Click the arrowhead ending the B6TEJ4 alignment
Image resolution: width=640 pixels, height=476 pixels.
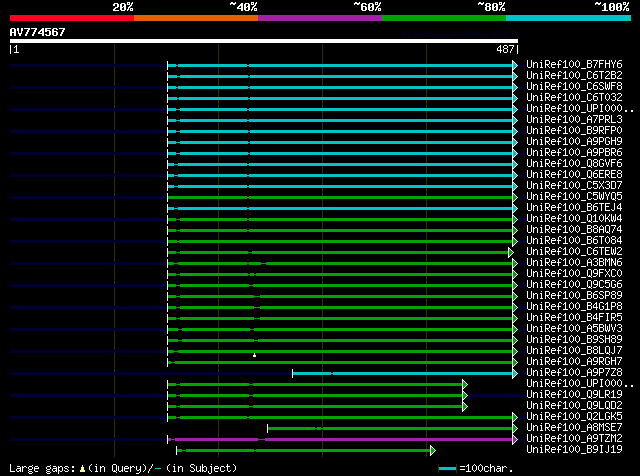[515, 209]
